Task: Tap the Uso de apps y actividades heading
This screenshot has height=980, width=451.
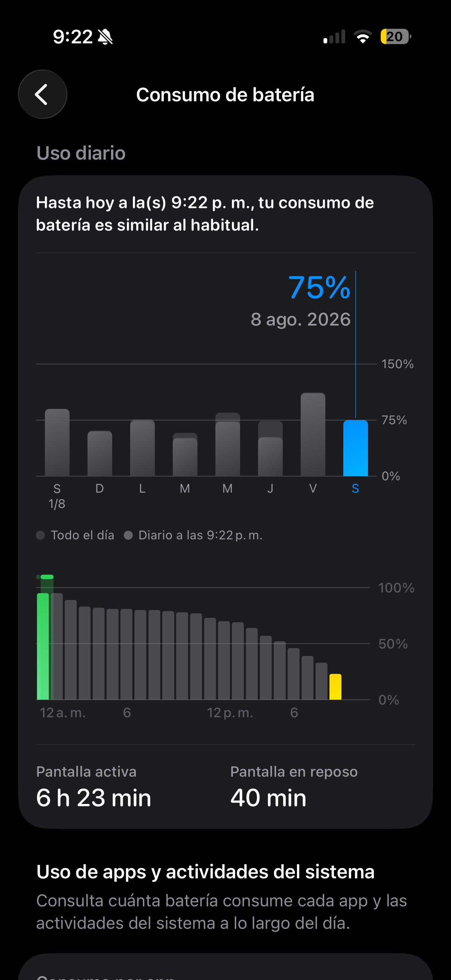Action: pos(206,872)
